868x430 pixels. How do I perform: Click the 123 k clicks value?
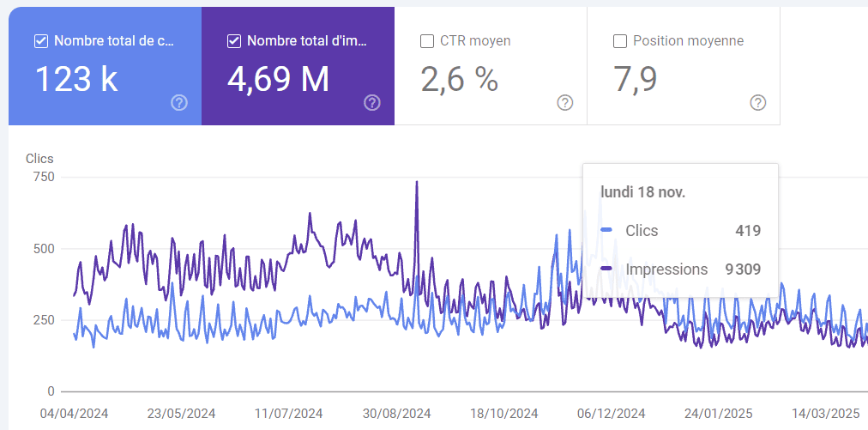click(x=76, y=79)
